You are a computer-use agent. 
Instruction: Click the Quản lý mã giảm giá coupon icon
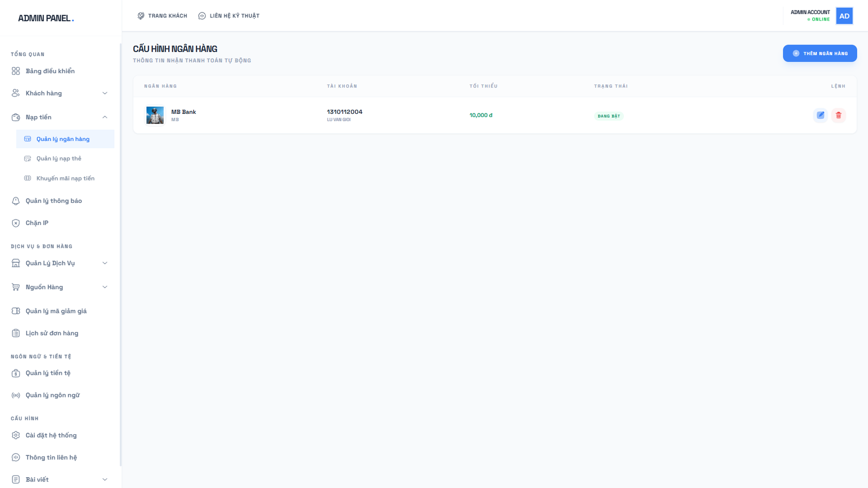pyautogui.click(x=16, y=311)
